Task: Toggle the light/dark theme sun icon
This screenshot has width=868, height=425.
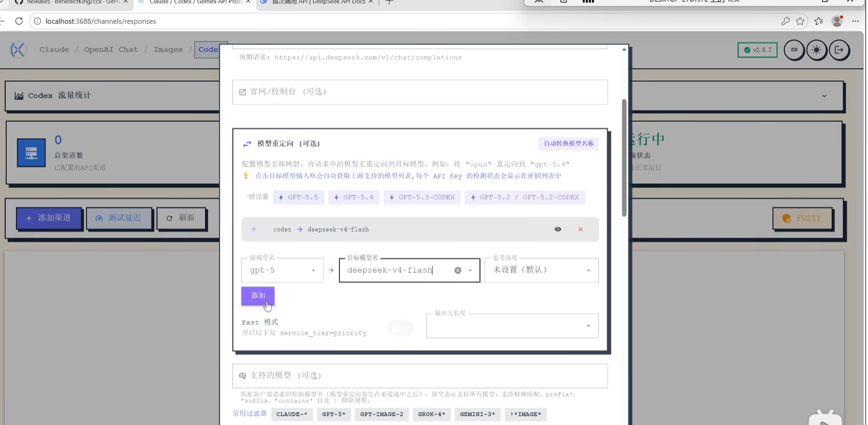Action: 816,50
